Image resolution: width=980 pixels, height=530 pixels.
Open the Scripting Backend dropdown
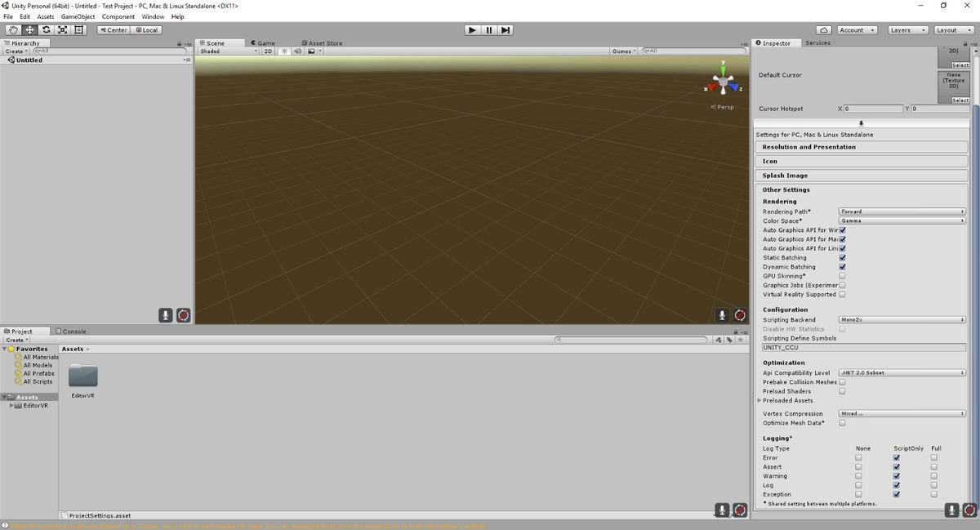902,319
